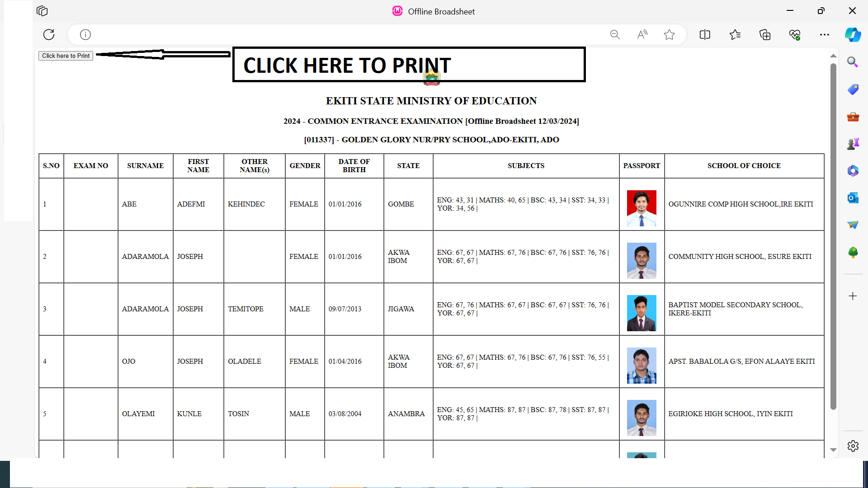This screenshot has width=868, height=488.
Task: Click OLAYEMI KUNLE's passport photo
Action: tap(641, 418)
